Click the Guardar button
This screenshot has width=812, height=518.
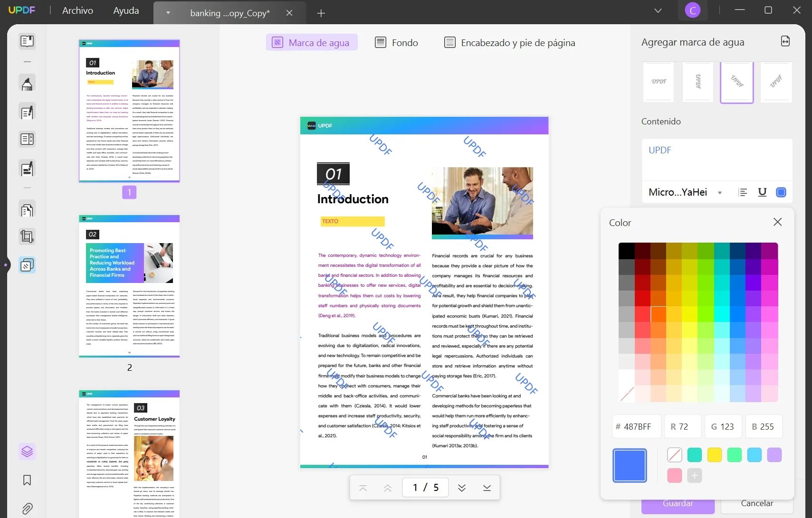678,505
